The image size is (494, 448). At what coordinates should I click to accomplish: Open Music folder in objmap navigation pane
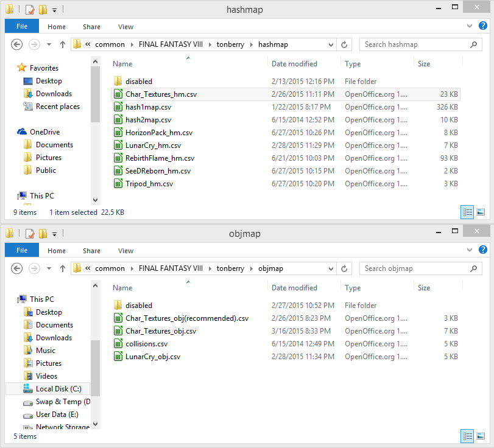tap(40, 351)
